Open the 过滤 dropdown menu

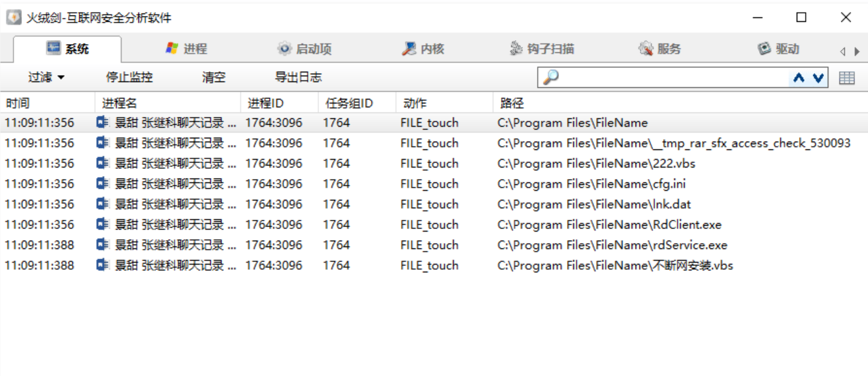pyautogui.click(x=46, y=78)
